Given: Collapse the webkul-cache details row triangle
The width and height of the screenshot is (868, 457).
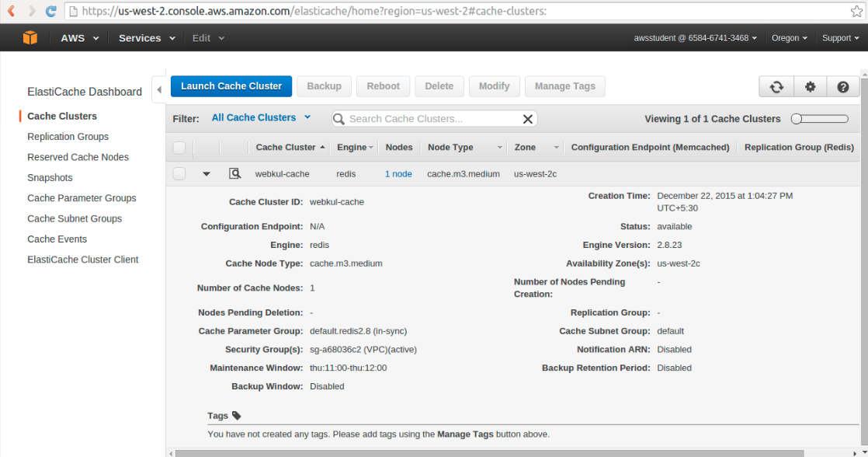Looking at the screenshot, I should coord(206,174).
